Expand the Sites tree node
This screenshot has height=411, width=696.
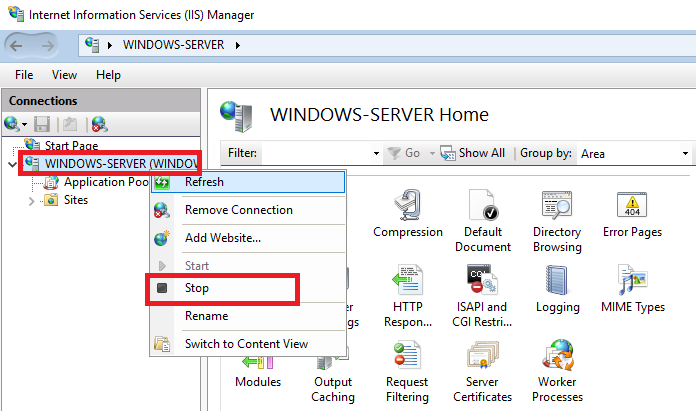pos(31,201)
